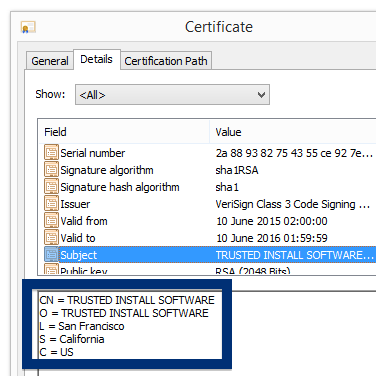
Task: Click the Signature algorithm field icon
Action: [51, 170]
